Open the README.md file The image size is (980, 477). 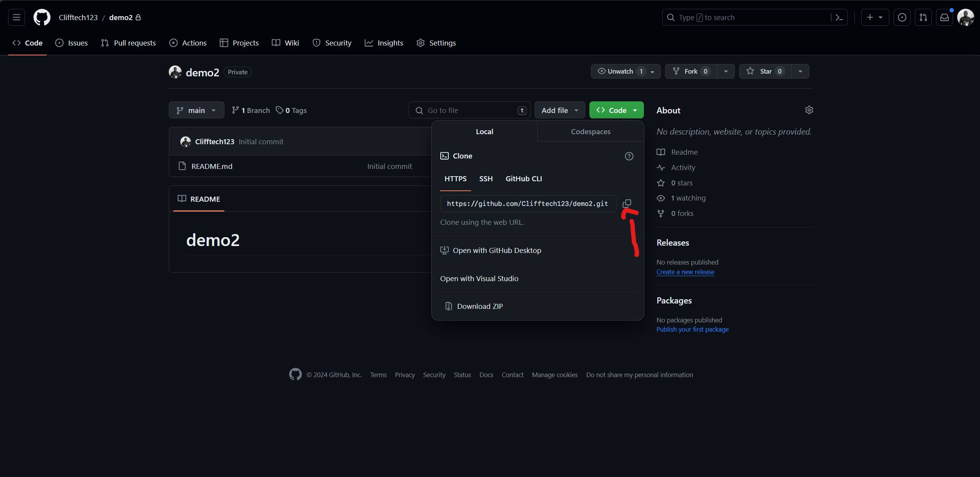coord(212,166)
